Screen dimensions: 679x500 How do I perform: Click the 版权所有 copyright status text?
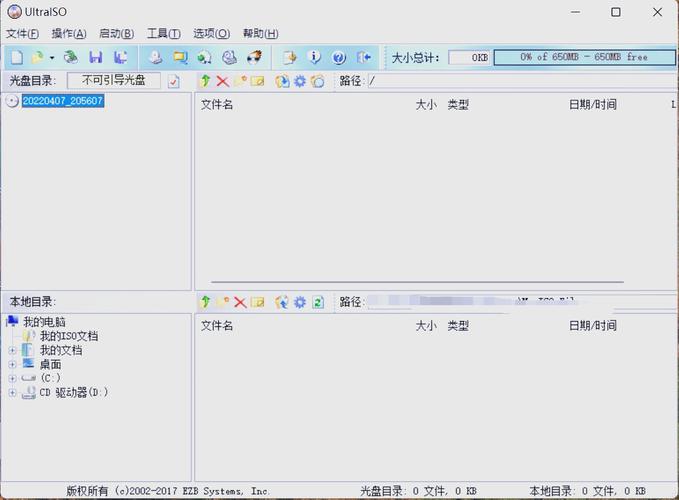pyautogui.click(x=168, y=491)
